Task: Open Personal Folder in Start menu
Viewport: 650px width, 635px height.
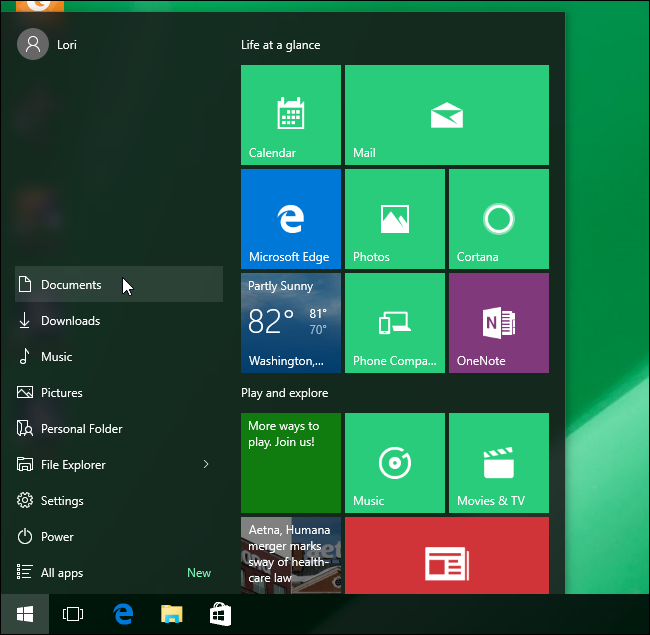Action: tap(81, 429)
